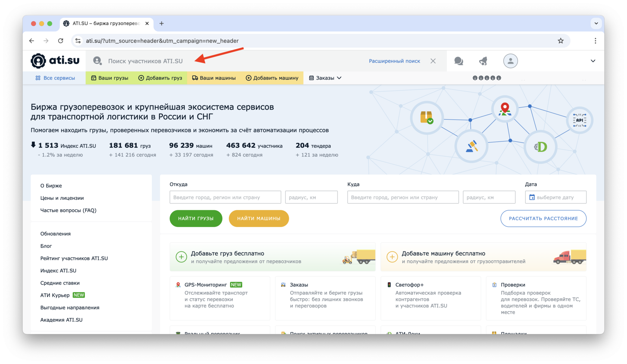Click the cargo box icon with checkmark
Image resolution: width=627 pixels, height=364 pixels.
point(427,117)
